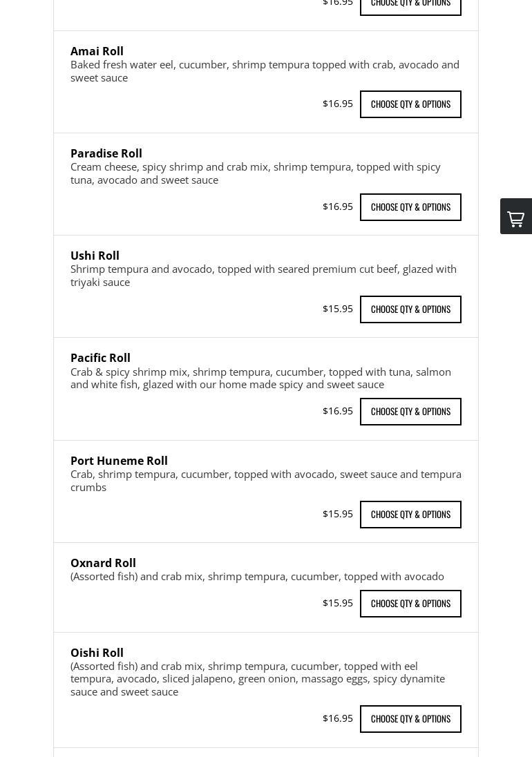Select quantity and options for Pacific Roll
The height and width of the screenshot is (757, 532).
pyautogui.click(x=410, y=412)
